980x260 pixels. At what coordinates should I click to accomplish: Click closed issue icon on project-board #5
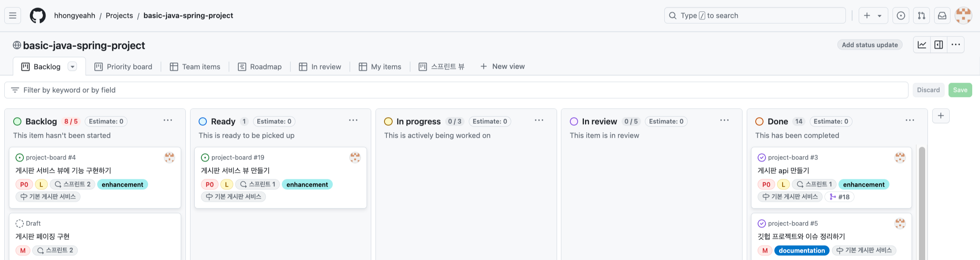tap(762, 224)
